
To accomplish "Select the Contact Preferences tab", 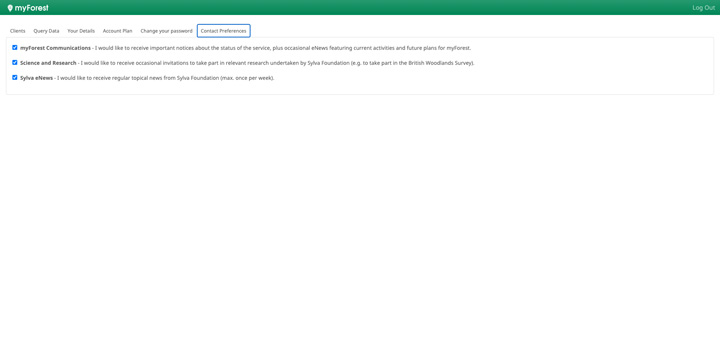I will [x=224, y=31].
